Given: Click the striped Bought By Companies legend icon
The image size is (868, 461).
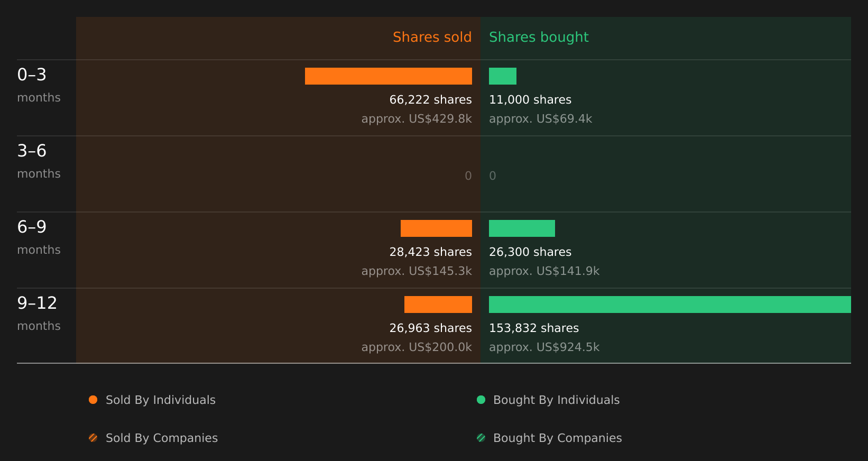Looking at the screenshot, I should point(481,438).
